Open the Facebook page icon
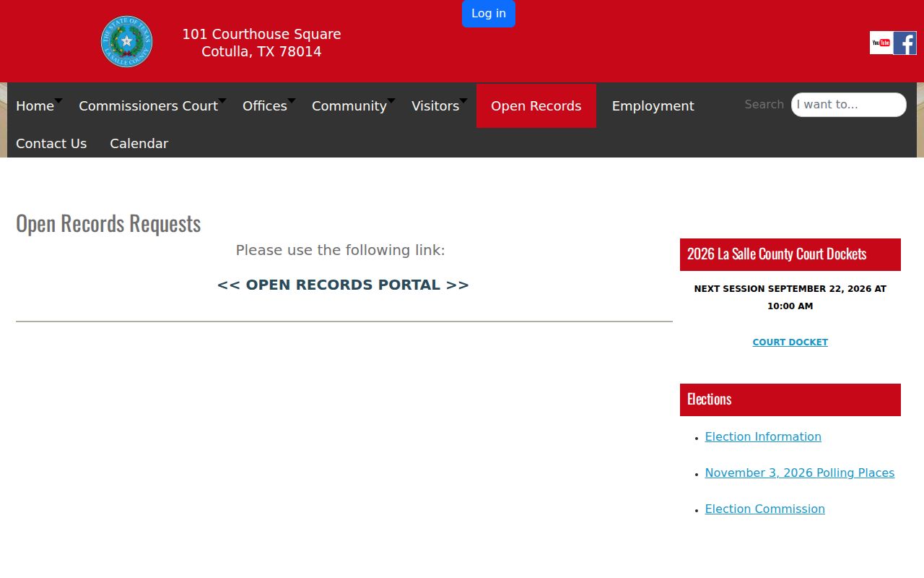The height and width of the screenshot is (578, 924). click(905, 43)
